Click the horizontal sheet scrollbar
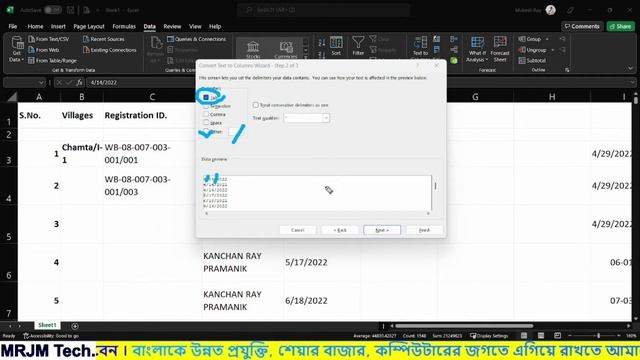The height and width of the screenshot is (360, 640). (464, 326)
